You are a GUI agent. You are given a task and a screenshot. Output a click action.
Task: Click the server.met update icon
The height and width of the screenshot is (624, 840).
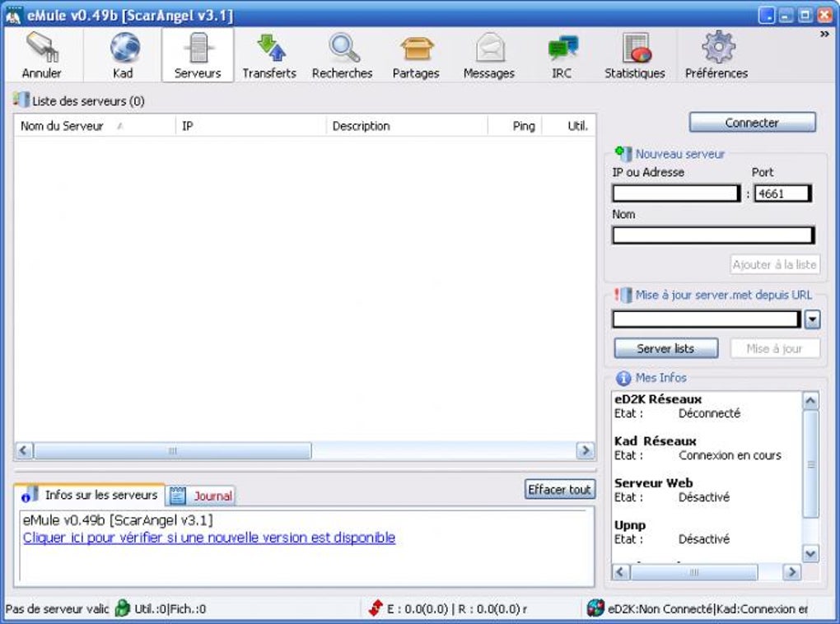[623, 295]
